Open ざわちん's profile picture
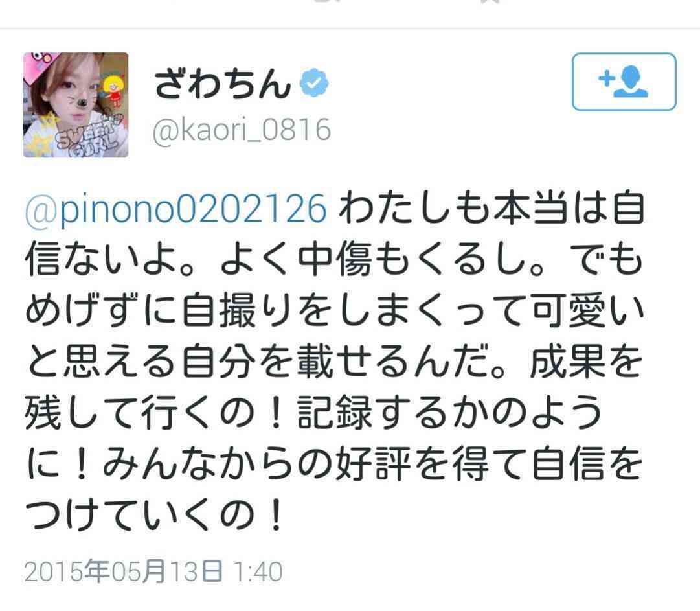700x611 pixels. coord(76,105)
